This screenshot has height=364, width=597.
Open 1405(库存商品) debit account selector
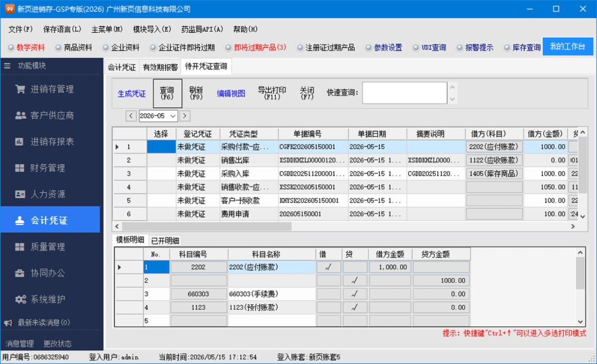(495, 174)
